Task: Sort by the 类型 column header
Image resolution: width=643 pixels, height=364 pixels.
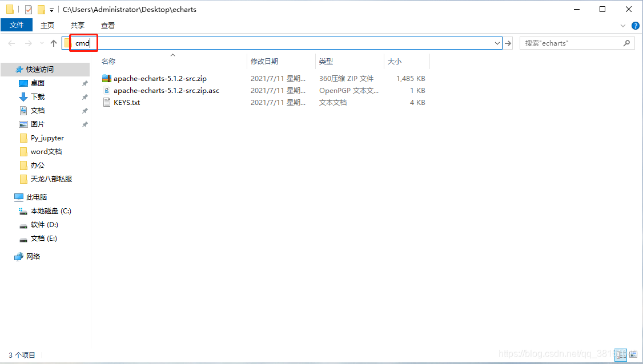Action: tap(326, 62)
